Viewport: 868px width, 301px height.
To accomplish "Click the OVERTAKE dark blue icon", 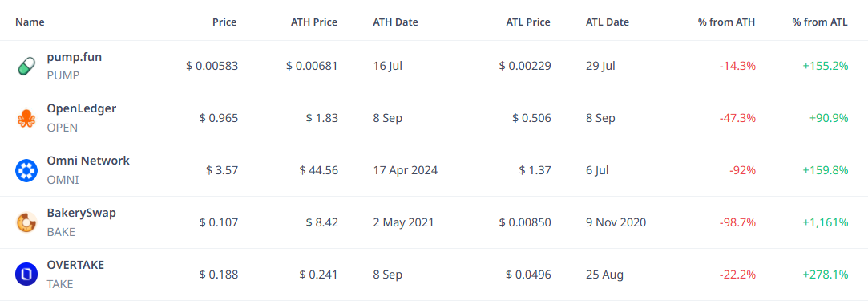I will (26, 275).
